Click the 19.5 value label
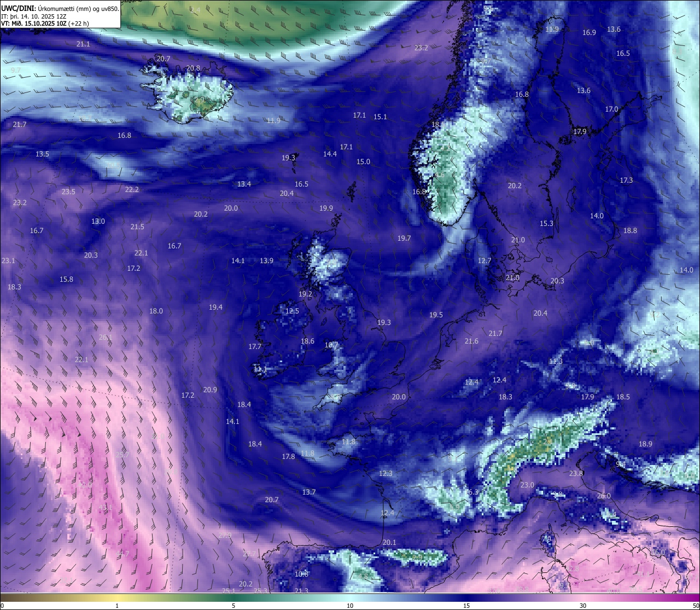700x610 pixels. point(436,315)
